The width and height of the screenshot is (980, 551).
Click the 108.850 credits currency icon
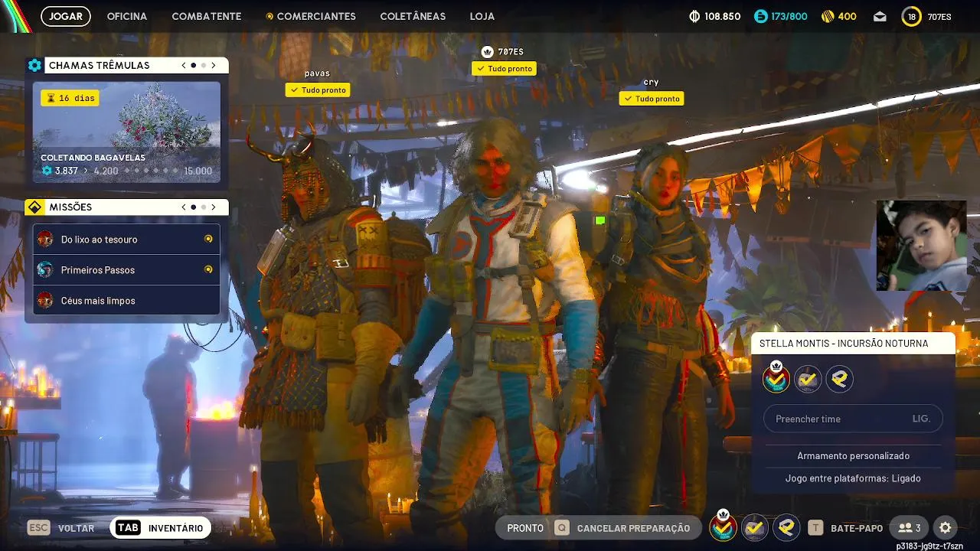point(695,16)
